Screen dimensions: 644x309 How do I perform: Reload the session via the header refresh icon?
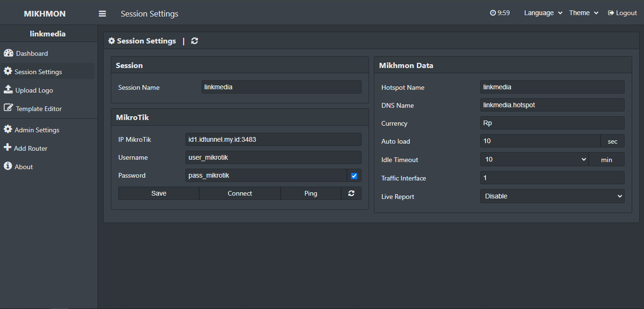pos(194,41)
